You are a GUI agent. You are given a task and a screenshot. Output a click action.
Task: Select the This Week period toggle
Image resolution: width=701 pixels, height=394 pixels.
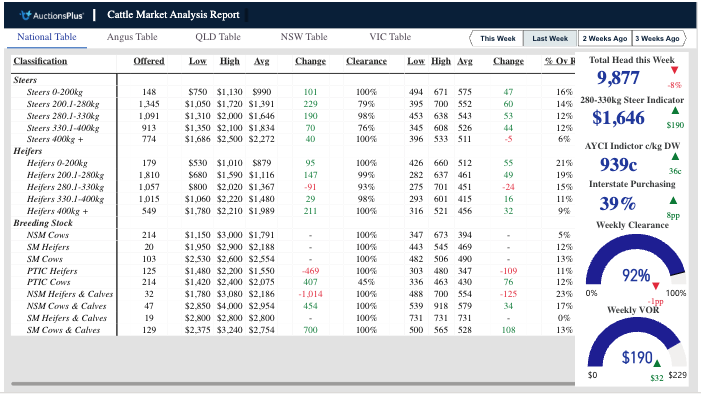498,38
